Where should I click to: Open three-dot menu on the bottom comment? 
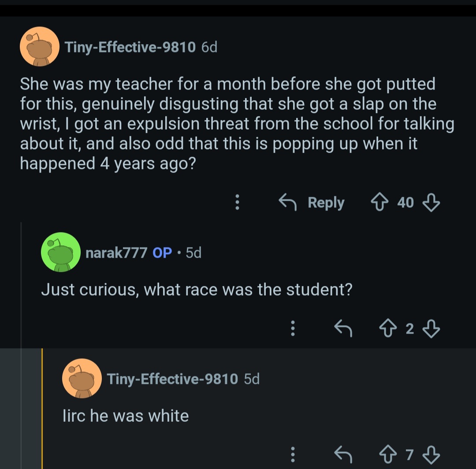pyautogui.click(x=292, y=454)
